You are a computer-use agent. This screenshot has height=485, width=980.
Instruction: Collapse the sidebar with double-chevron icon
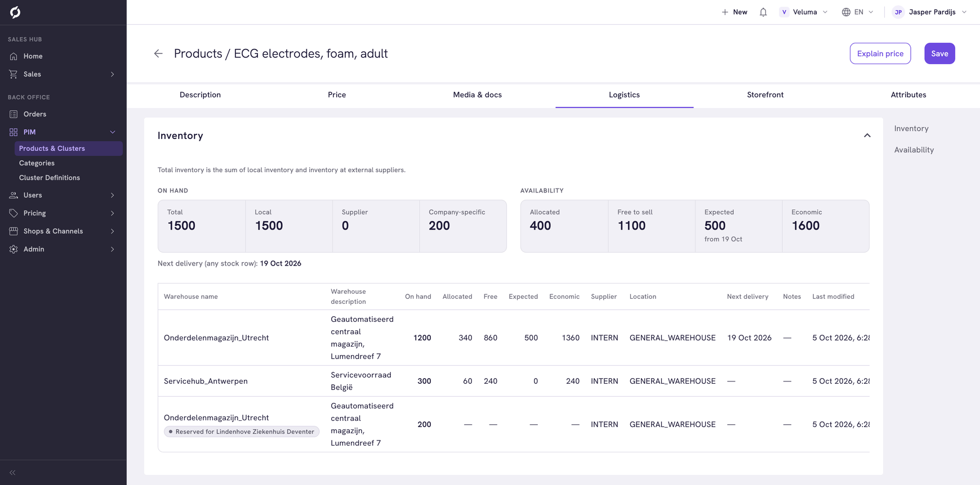point(12,473)
